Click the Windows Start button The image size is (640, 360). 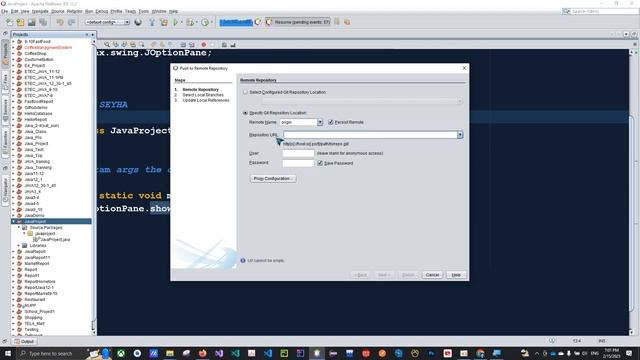point(8,353)
